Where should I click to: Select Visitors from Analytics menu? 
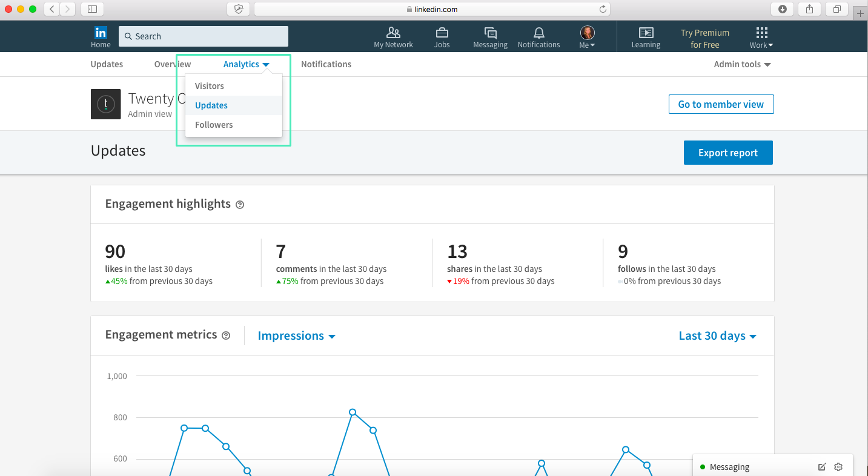210,86
